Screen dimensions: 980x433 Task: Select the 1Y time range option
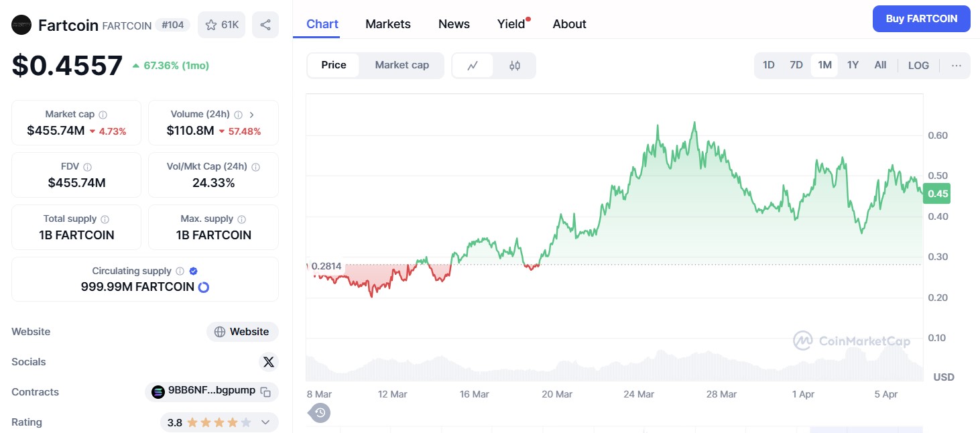tap(853, 65)
